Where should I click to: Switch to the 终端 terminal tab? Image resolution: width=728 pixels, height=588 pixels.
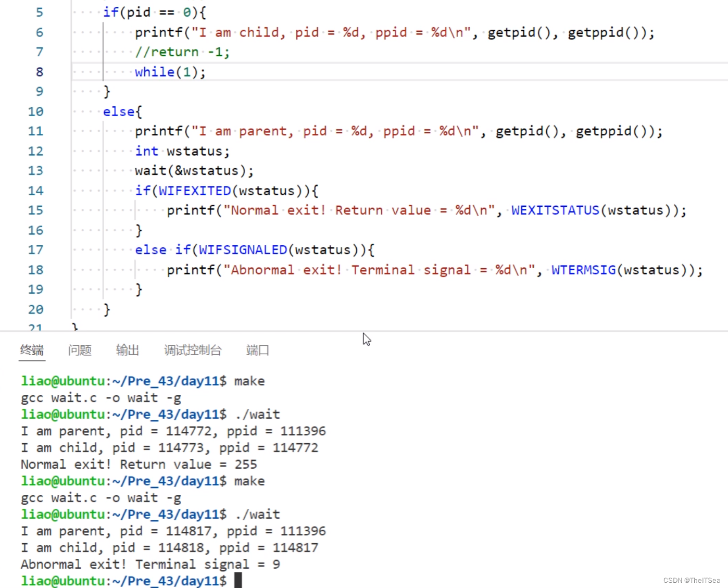coord(32,350)
